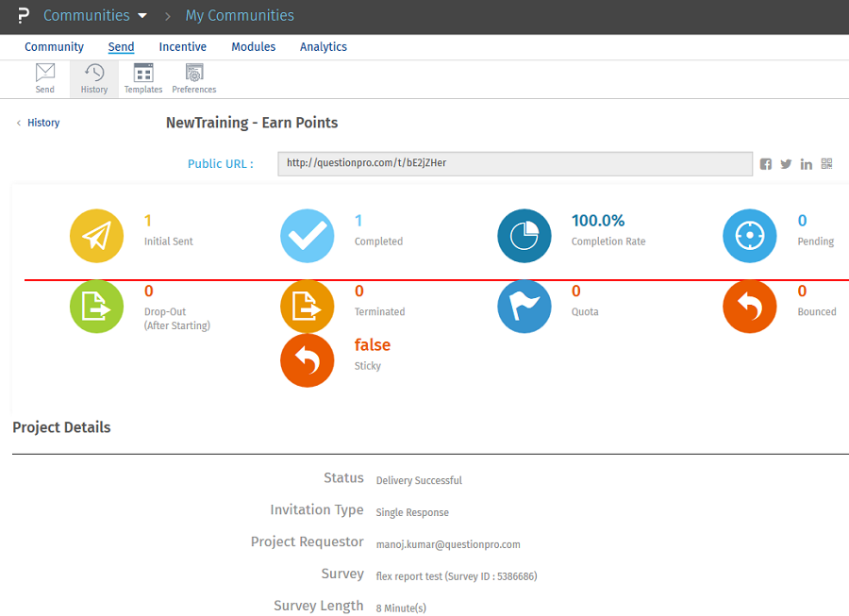
Task: Click the Drop-Out count 0
Action: click(149, 291)
